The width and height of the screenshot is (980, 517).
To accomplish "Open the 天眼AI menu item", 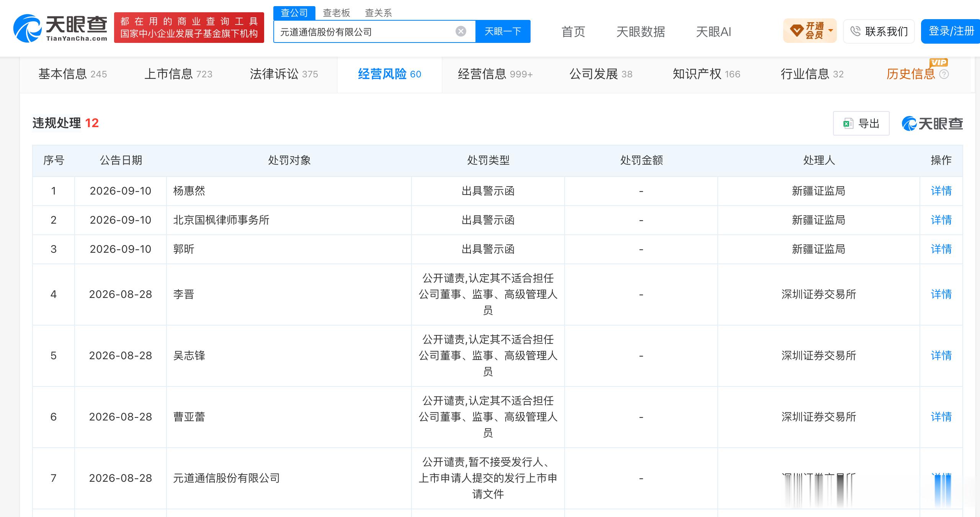I will (713, 31).
